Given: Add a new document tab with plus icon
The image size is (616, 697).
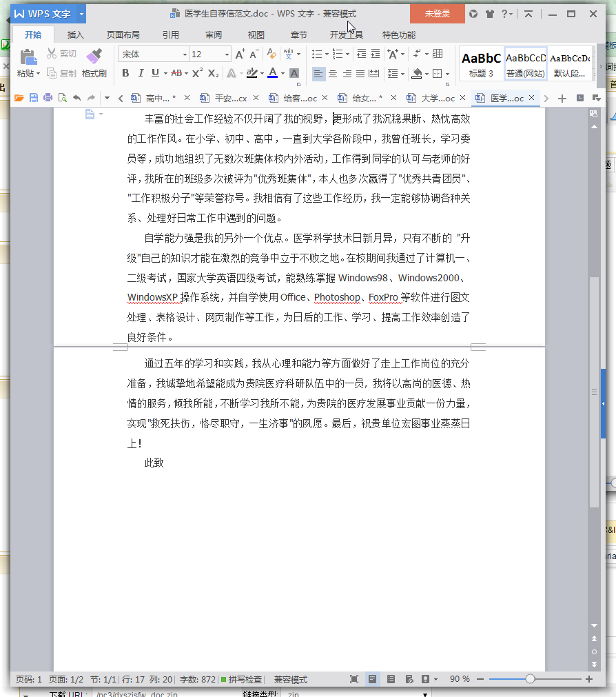Looking at the screenshot, I should (562, 98).
